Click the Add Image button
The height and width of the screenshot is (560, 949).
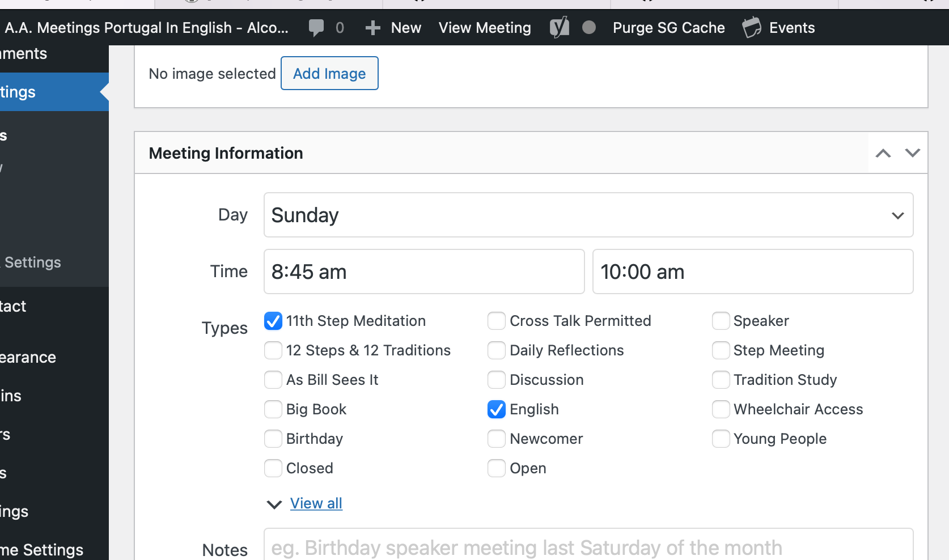(329, 74)
